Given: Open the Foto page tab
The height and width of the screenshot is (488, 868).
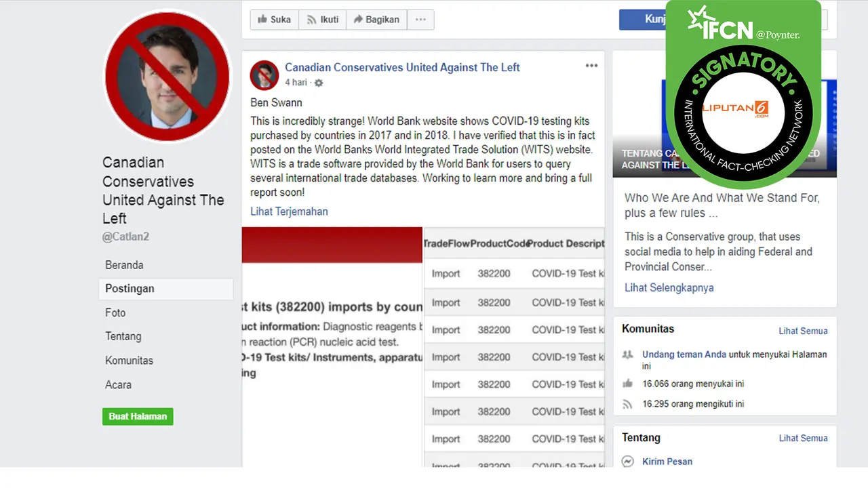Looking at the screenshot, I should tap(115, 312).
